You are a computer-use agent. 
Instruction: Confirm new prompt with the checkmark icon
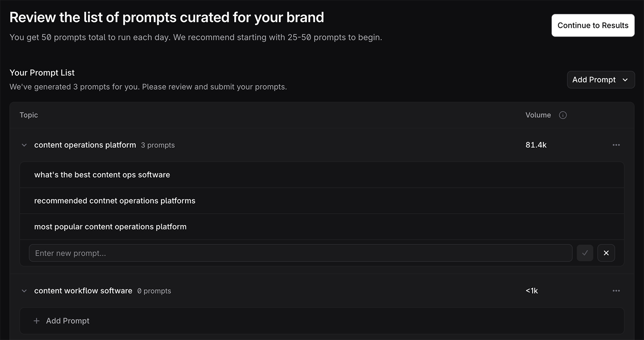585,253
